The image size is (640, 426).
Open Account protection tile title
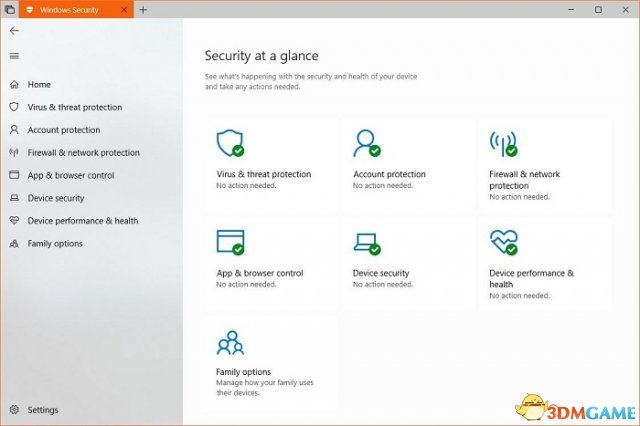coord(389,174)
